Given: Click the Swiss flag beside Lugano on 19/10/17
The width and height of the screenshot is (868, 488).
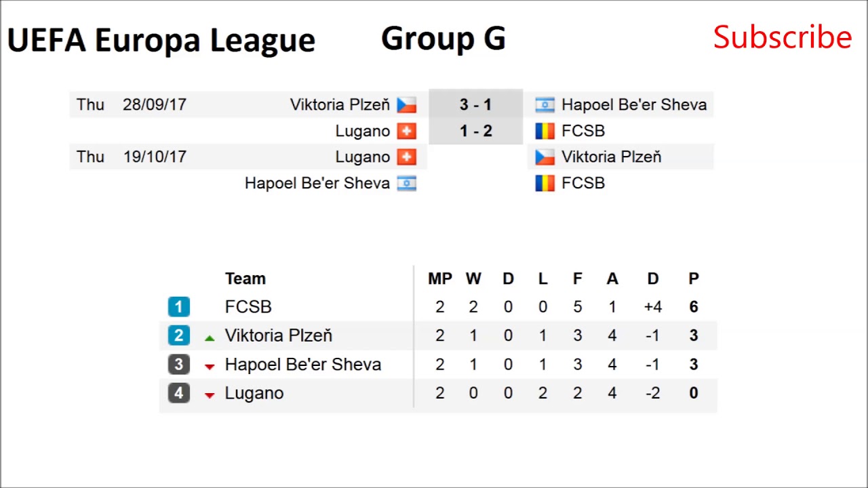Looking at the screenshot, I should [406, 157].
